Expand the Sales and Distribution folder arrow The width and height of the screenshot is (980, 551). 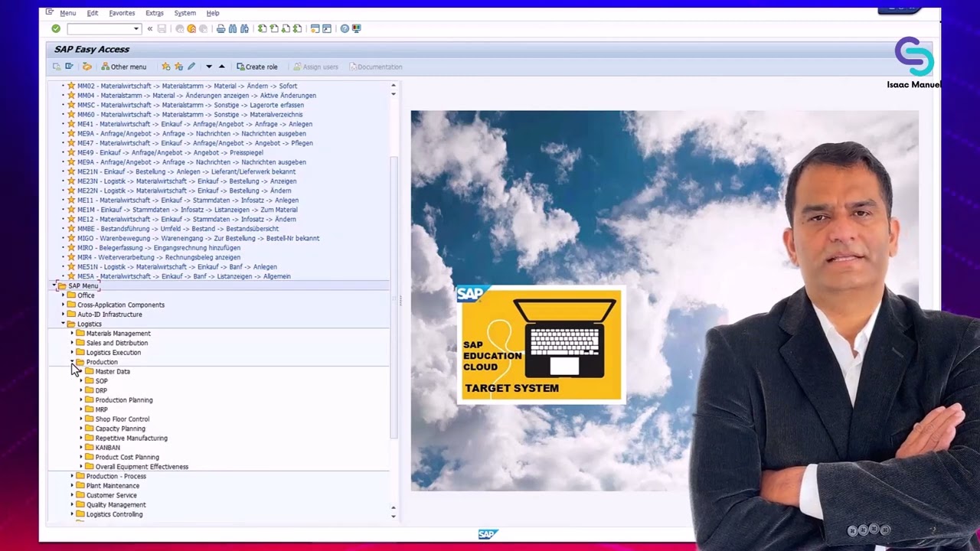(73, 343)
